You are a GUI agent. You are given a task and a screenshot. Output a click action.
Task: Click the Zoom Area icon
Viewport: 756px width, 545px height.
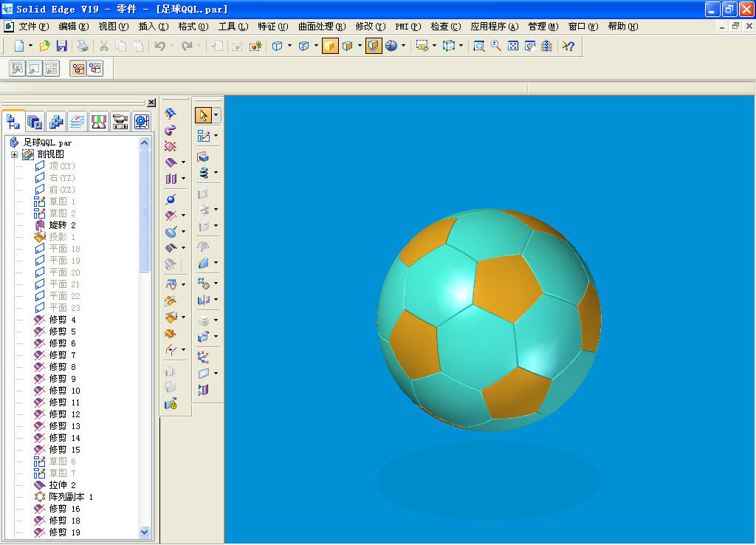pyautogui.click(x=478, y=46)
